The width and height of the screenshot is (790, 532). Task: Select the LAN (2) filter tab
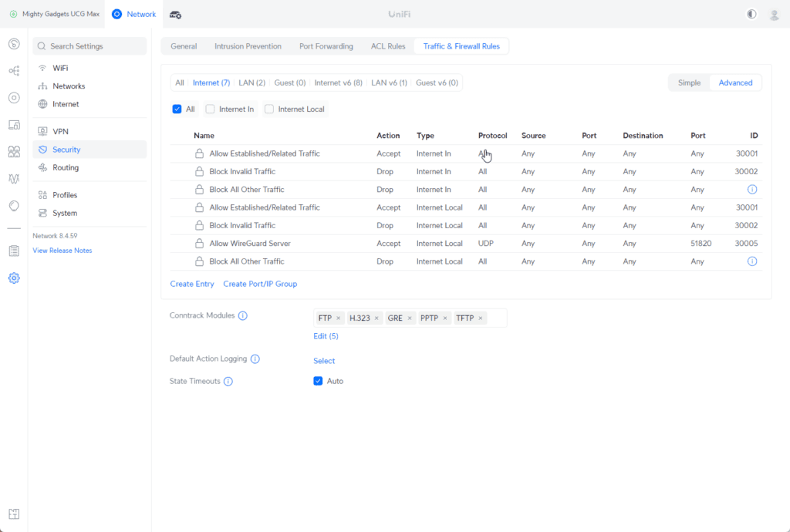252,82
